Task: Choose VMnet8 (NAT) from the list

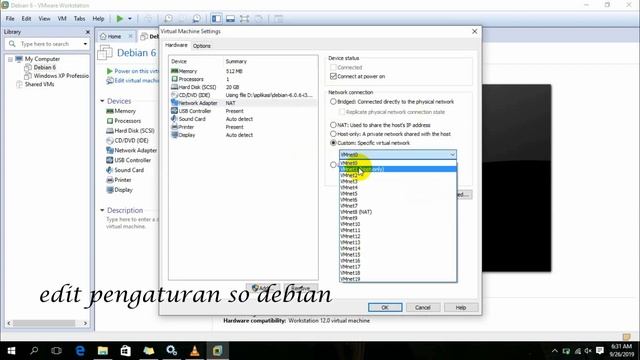Action: click(398, 212)
